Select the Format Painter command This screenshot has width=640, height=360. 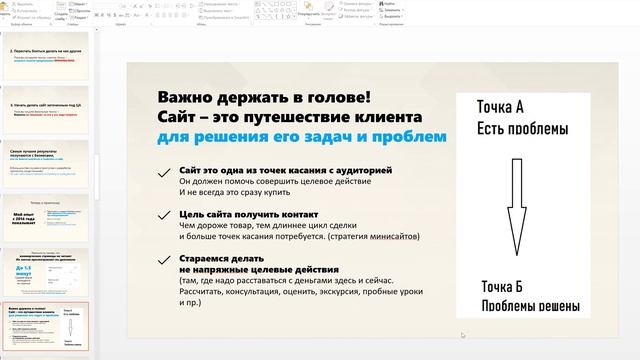pos(31,18)
